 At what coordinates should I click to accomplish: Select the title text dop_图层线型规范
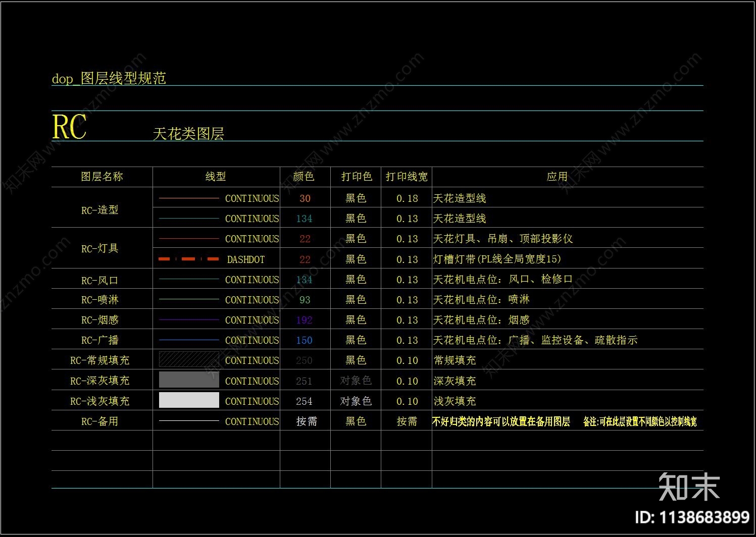pyautogui.click(x=109, y=78)
